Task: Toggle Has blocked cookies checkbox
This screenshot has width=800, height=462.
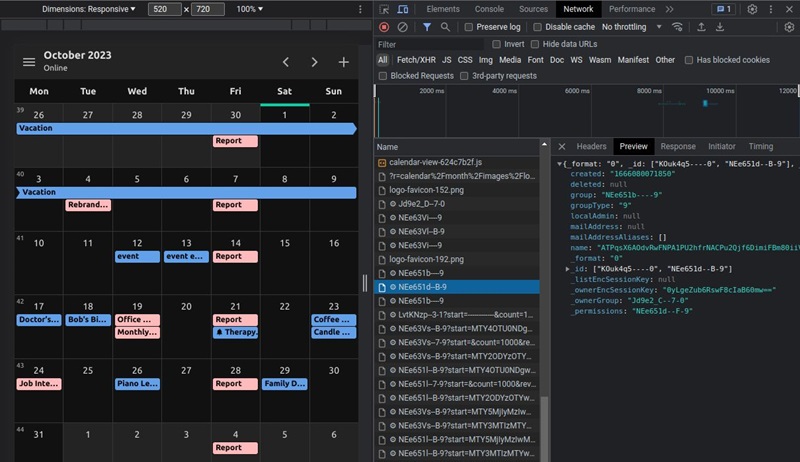Action: (689, 60)
